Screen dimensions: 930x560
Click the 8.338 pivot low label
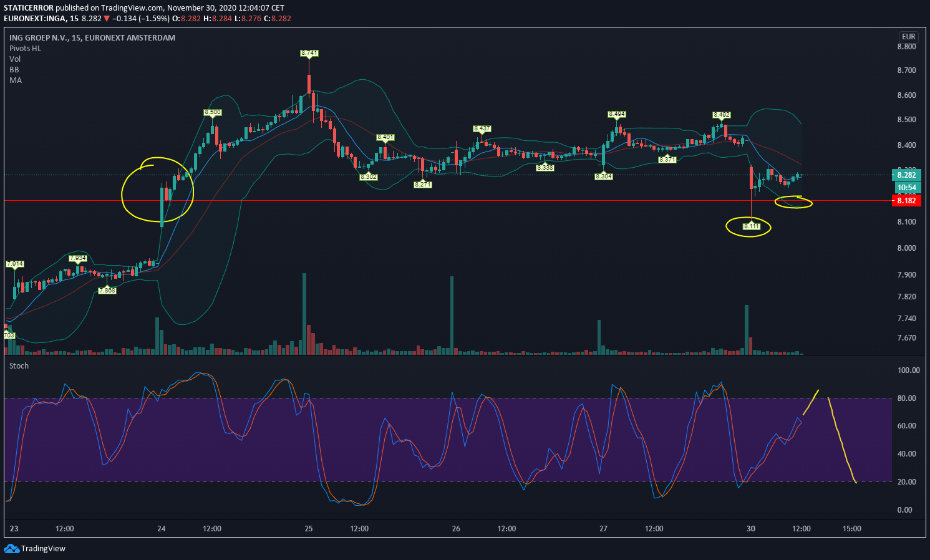[545, 168]
